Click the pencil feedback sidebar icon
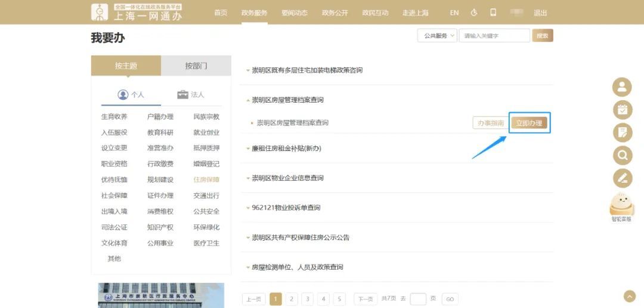This screenshot has width=644, height=308. point(622,178)
